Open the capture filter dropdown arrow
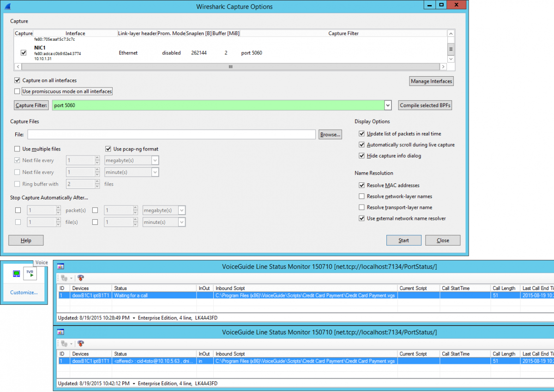 point(388,105)
